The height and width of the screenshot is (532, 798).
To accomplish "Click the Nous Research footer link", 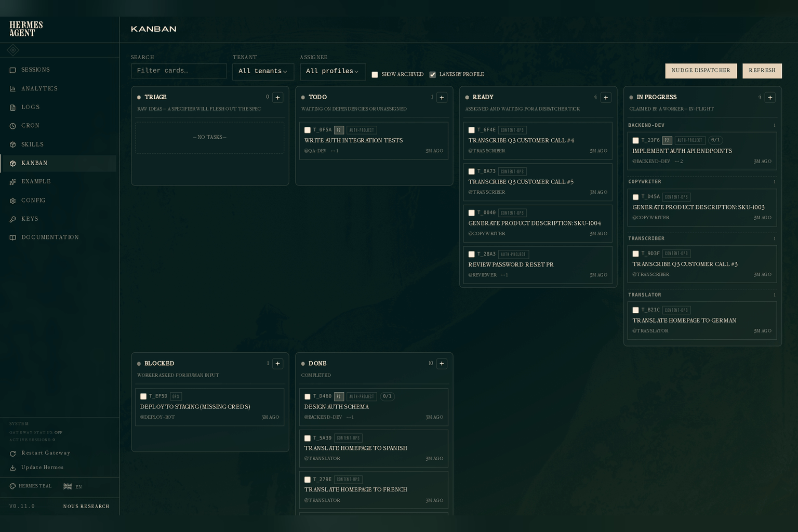I will (86, 507).
